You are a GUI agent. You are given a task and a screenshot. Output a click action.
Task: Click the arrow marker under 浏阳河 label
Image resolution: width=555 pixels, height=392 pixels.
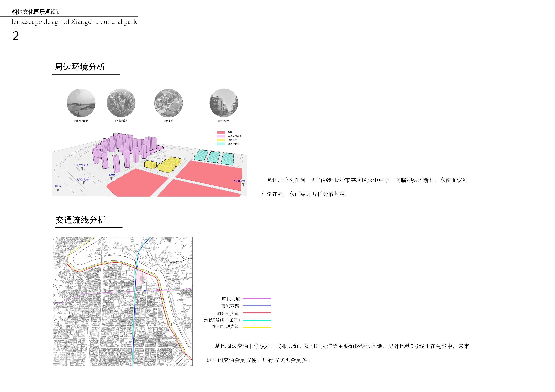[x=58, y=190]
